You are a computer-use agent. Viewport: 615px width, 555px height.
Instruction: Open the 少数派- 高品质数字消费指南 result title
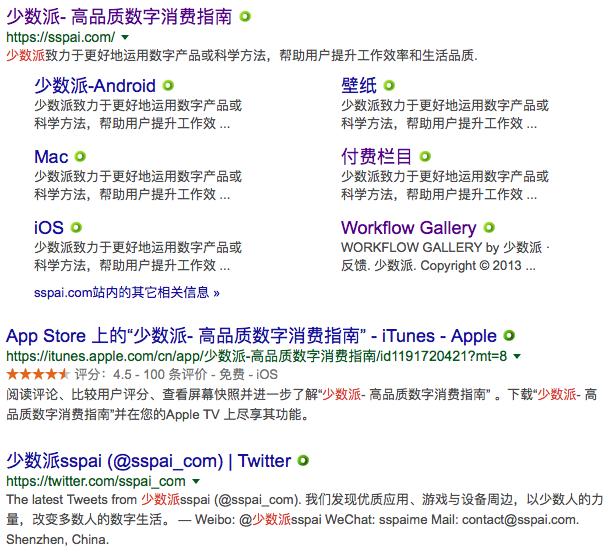point(119,16)
